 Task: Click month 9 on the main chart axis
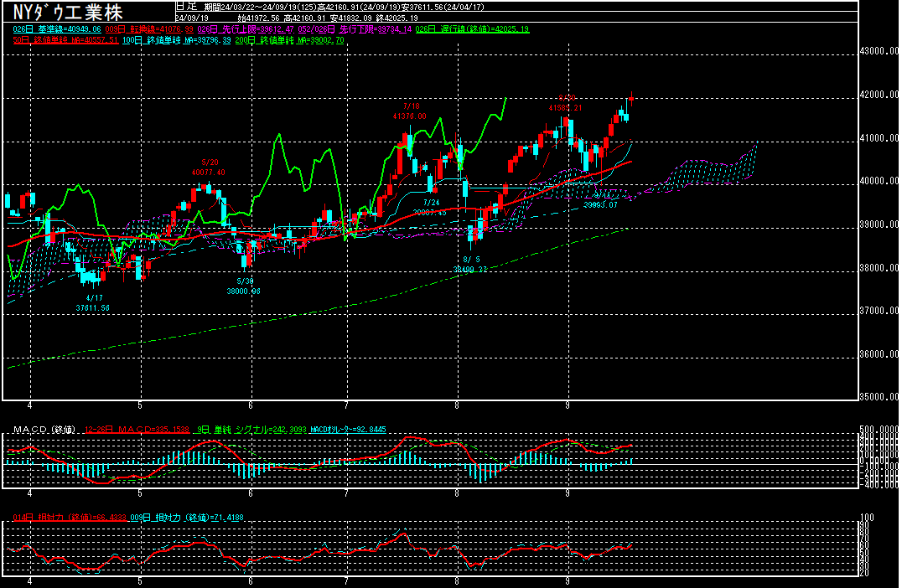coord(568,405)
